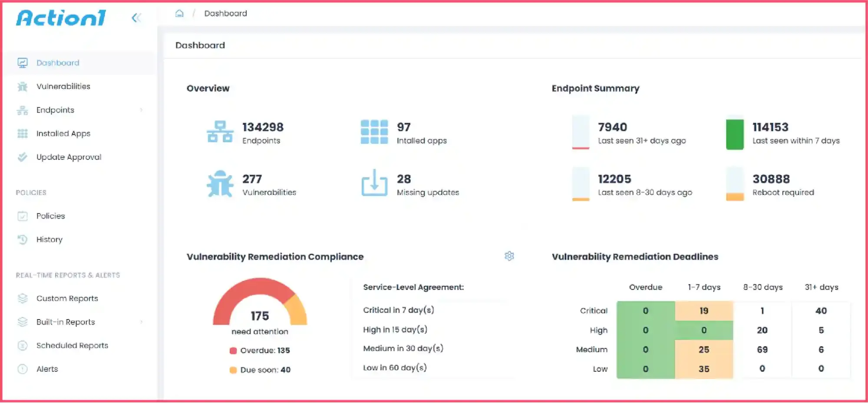Select the Critical 1-7 days cell showing 19

pyautogui.click(x=703, y=310)
